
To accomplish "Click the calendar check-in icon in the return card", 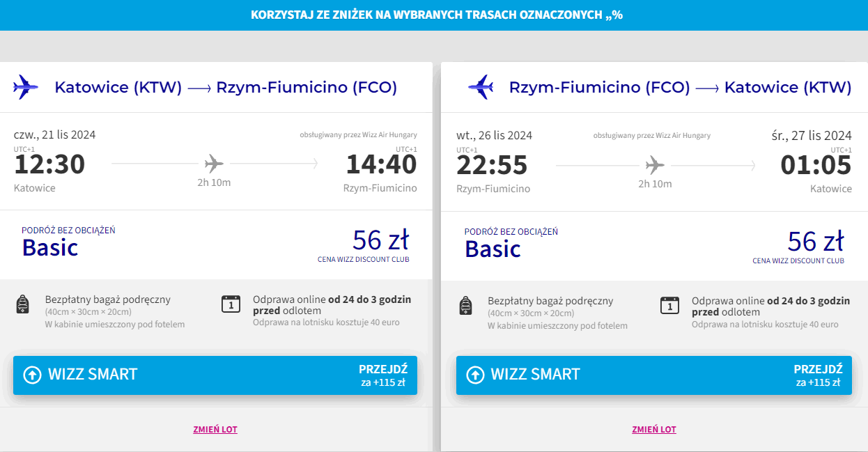I will 669,306.
